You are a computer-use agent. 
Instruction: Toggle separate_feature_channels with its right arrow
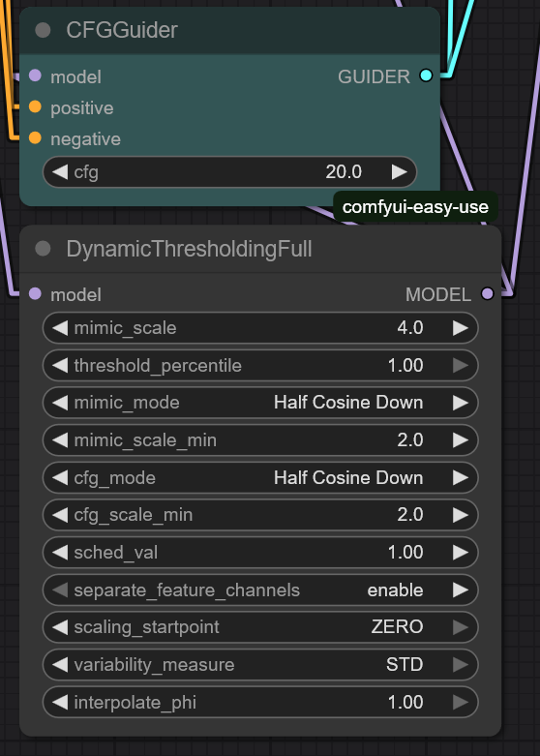[x=461, y=590]
